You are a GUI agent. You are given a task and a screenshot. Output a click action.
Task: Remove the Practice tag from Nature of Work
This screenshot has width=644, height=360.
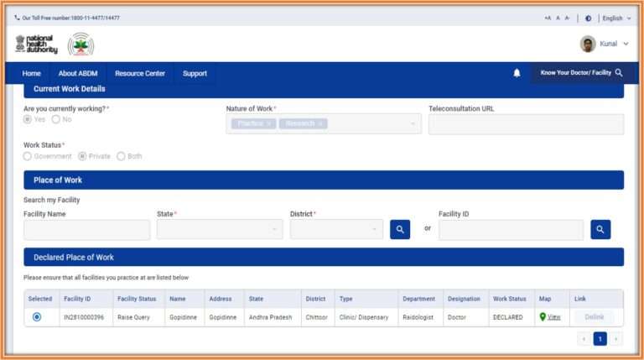[x=268, y=124]
